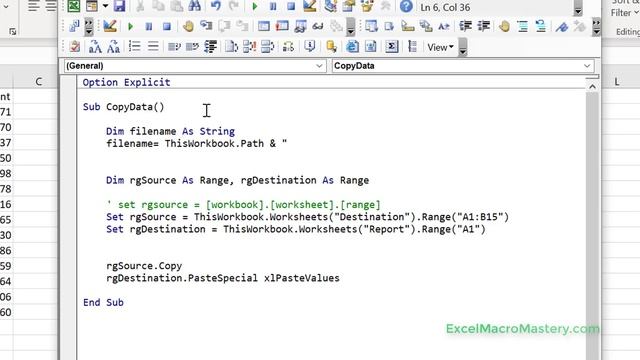The image size is (640, 360).
Task: Click the End Sub line
Action: (x=103, y=303)
